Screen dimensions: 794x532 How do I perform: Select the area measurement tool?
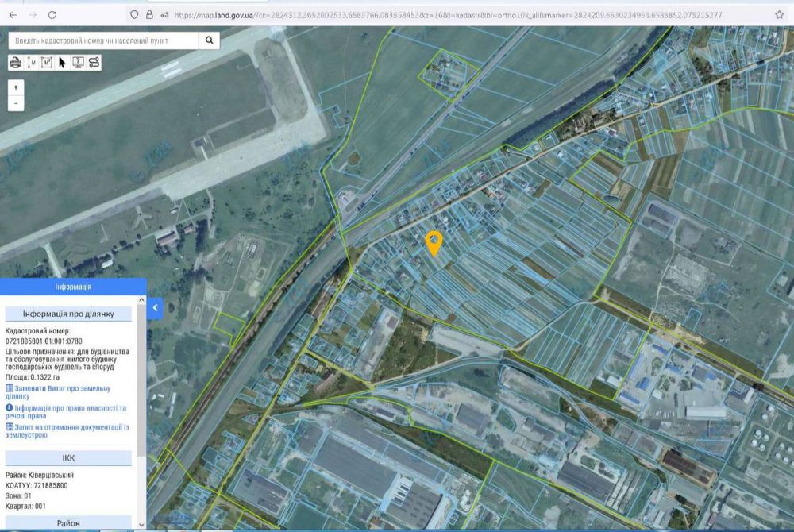47,62
